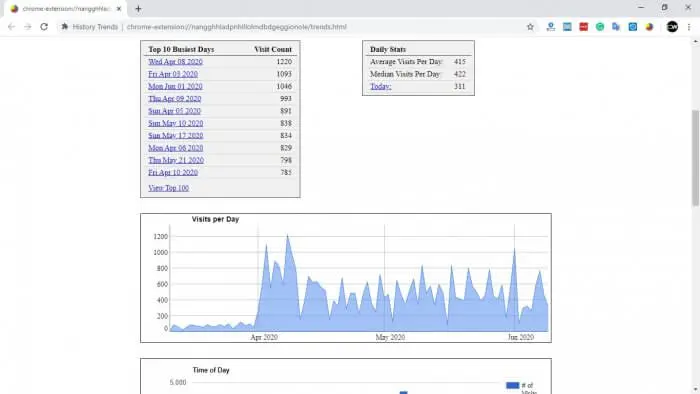Open the black profile avatar
This screenshot has height=394, width=700.
(672, 27)
